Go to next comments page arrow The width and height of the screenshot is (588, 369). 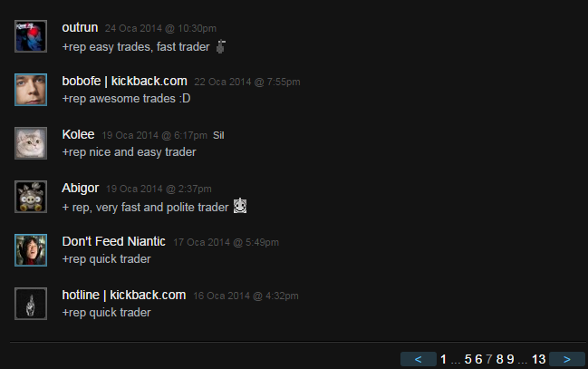[x=567, y=359]
